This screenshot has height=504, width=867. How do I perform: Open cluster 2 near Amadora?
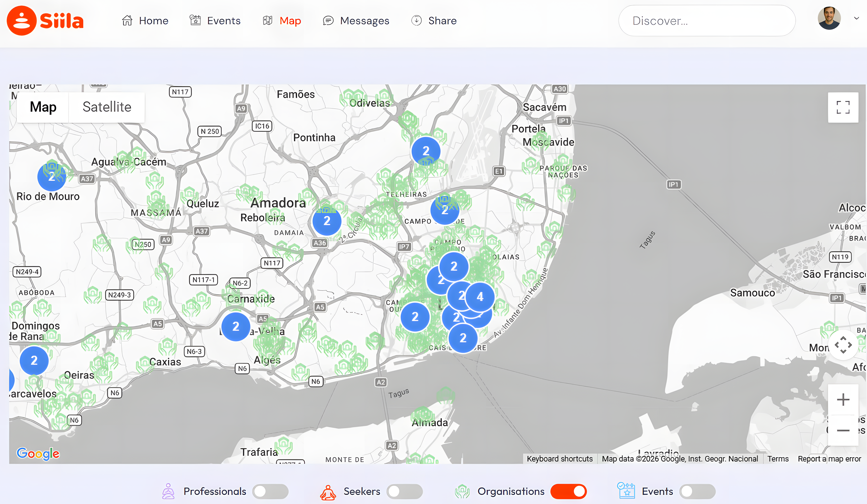tap(327, 221)
